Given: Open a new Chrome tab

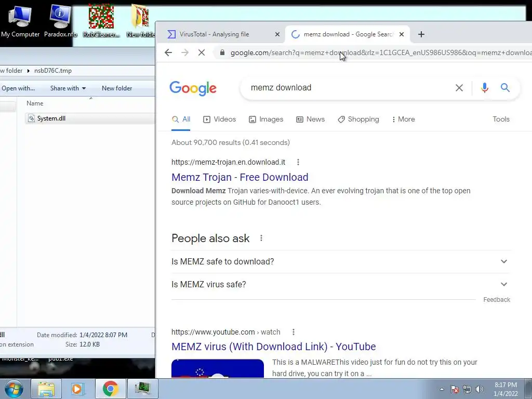Looking at the screenshot, I should (421, 34).
